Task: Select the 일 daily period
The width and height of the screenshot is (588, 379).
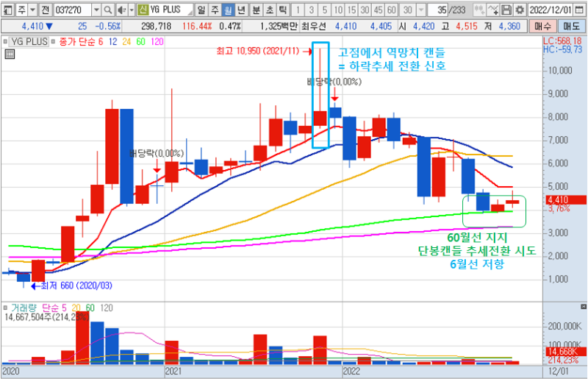Action: click(x=201, y=10)
